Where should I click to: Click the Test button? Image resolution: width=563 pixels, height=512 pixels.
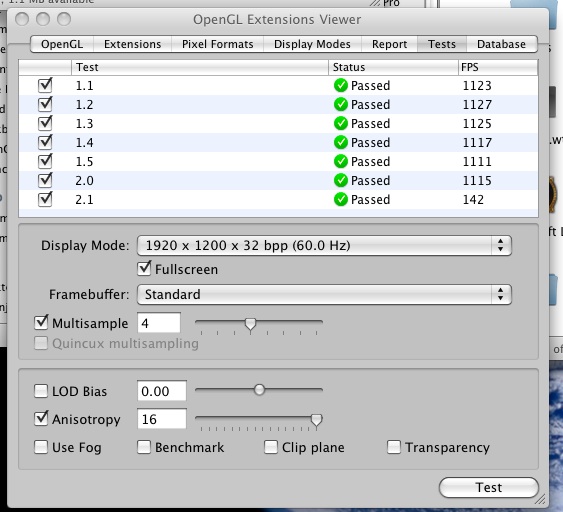[x=489, y=488]
